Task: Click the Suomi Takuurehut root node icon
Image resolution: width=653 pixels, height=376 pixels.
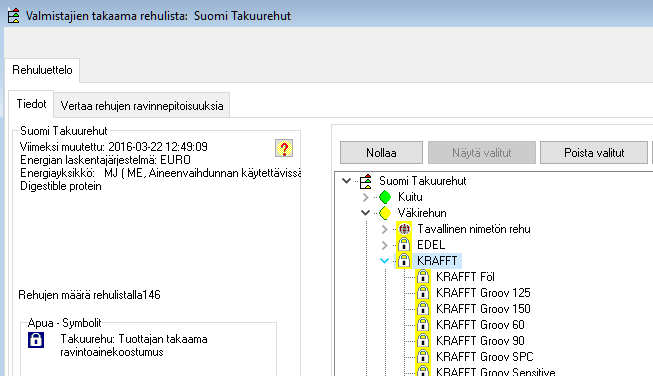Action: (x=366, y=181)
